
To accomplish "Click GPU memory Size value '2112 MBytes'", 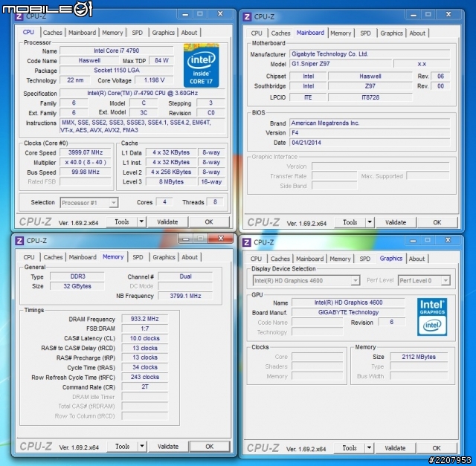I will (x=419, y=357).
